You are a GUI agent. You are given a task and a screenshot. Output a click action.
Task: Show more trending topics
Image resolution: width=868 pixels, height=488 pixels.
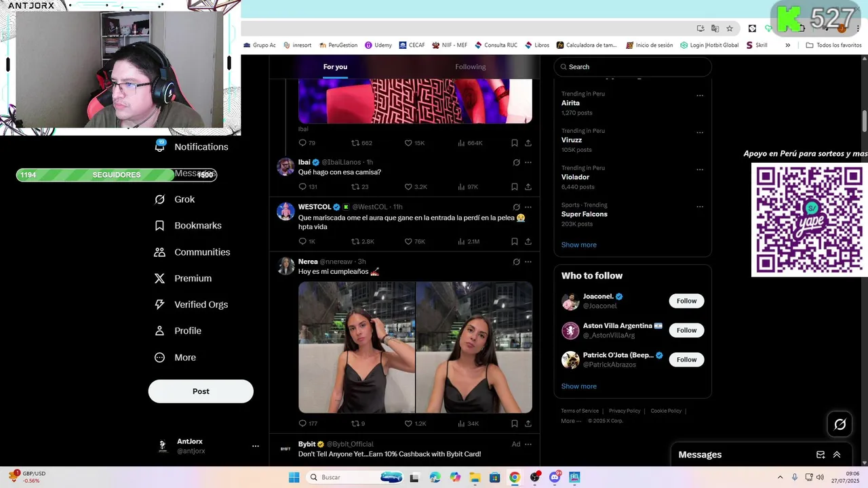pos(578,245)
